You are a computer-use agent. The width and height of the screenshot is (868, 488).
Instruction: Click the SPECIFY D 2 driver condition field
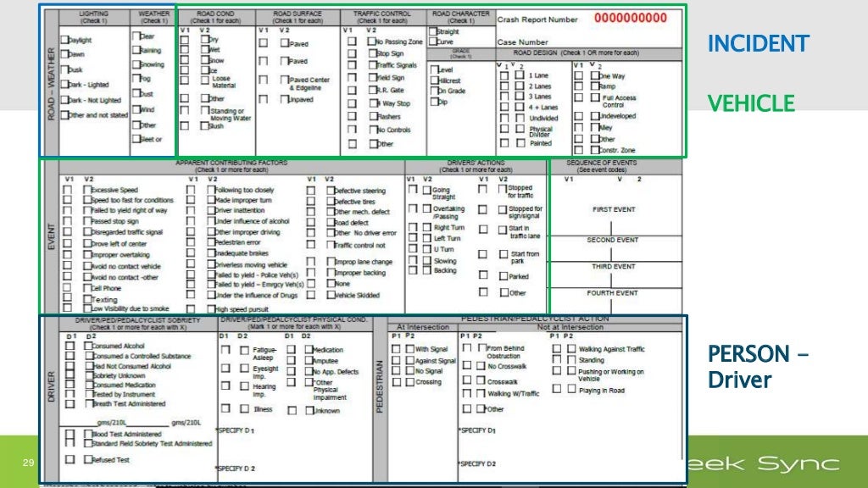[236, 469]
